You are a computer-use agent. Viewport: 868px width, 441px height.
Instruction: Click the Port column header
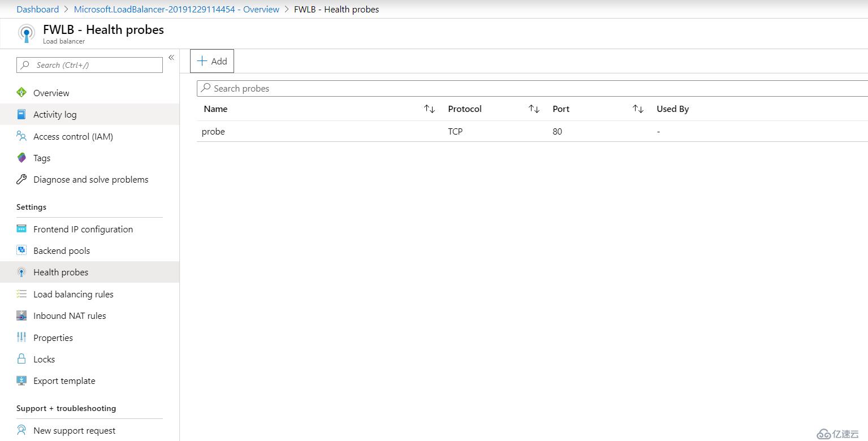(561, 109)
